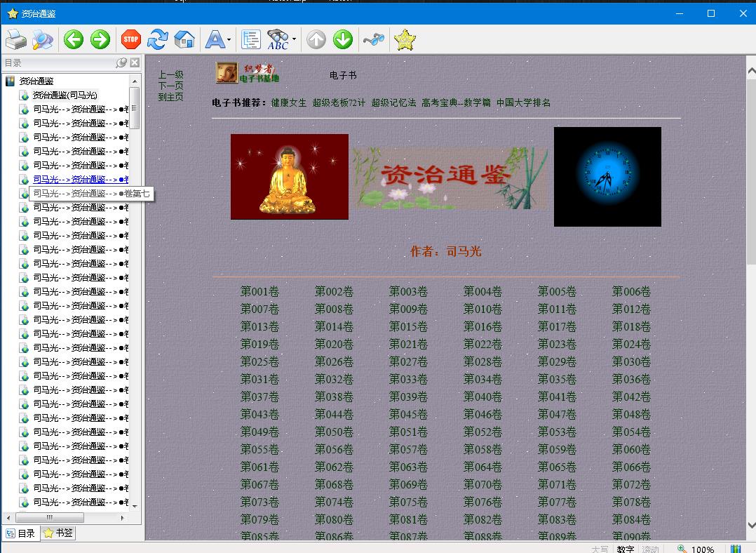The height and width of the screenshot is (553, 756).
Task: Open chapter 第076卷
Action: pyautogui.click(x=482, y=502)
